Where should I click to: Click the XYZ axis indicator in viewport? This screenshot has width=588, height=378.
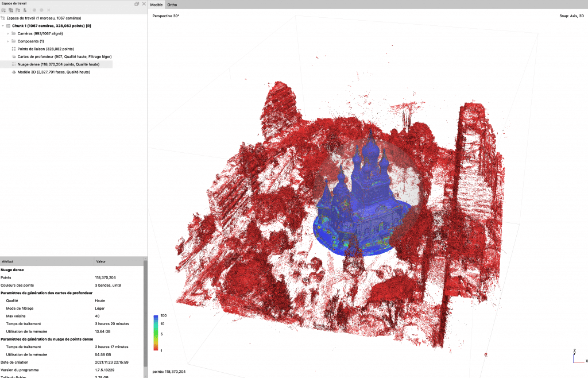point(580,357)
